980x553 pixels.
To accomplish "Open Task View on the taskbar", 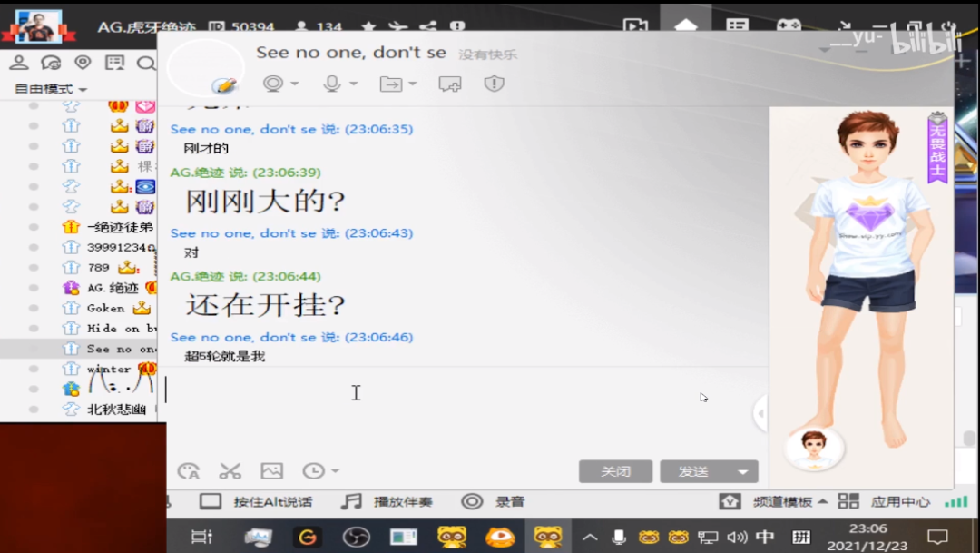I will pyautogui.click(x=201, y=537).
